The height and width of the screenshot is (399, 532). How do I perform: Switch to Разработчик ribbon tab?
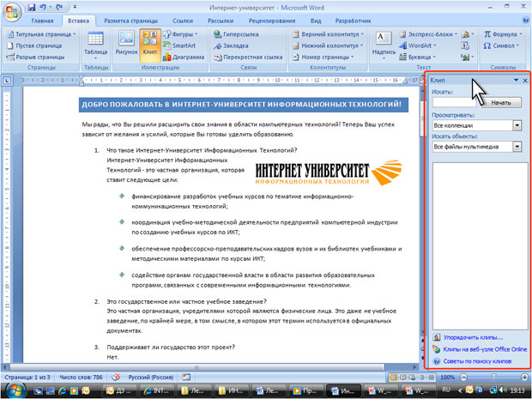(353, 21)
